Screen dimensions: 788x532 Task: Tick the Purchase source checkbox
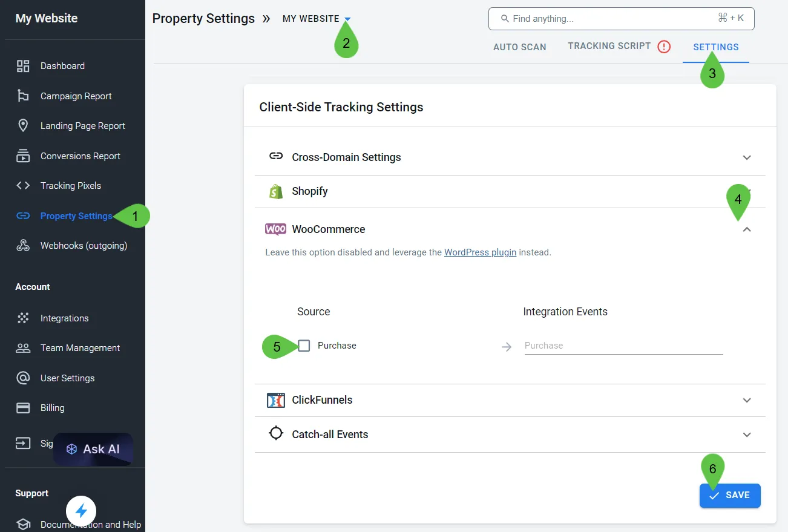[304, 346]
